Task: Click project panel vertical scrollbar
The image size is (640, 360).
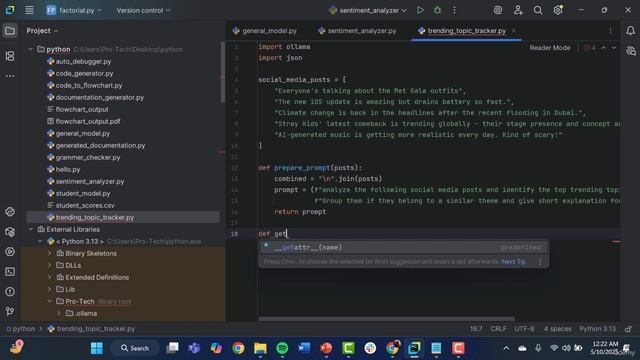Action: point(223,73)
